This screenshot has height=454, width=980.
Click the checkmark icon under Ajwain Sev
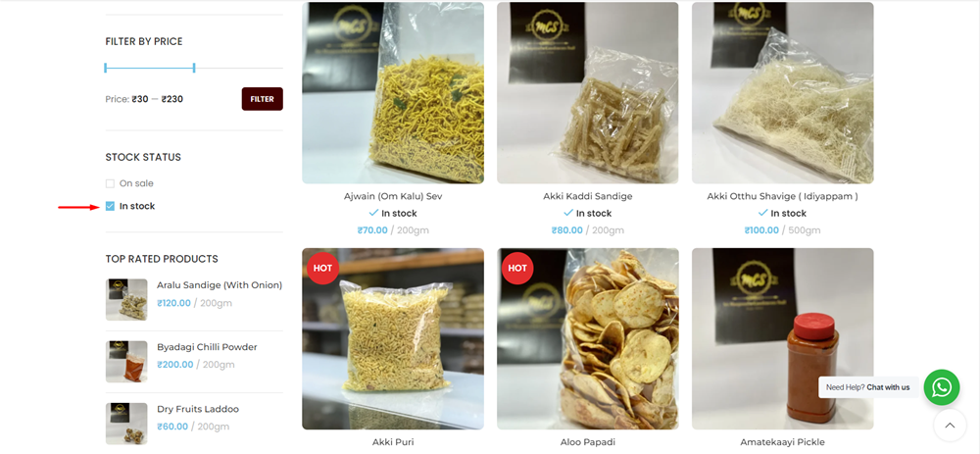(373, 213)
